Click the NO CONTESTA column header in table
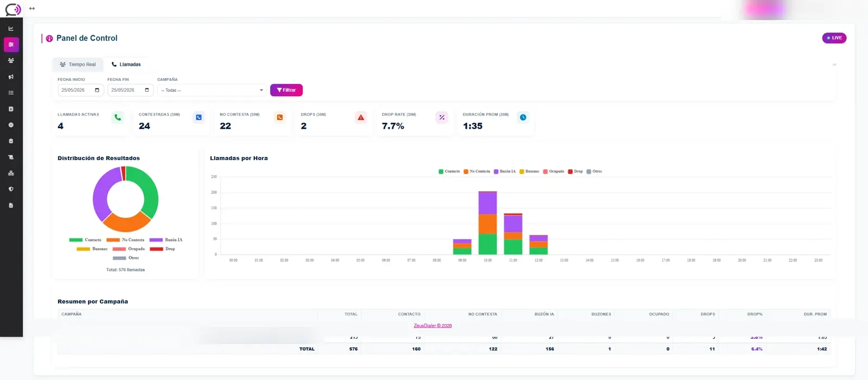This screenshot has height=380, width=868. coord(483,314)
